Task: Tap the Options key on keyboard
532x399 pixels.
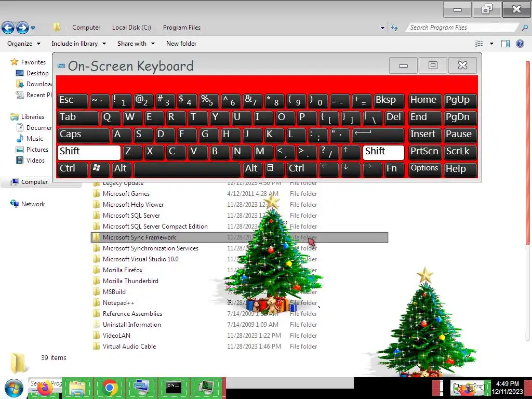Action: pyautogui.click(x=425, y=169)
